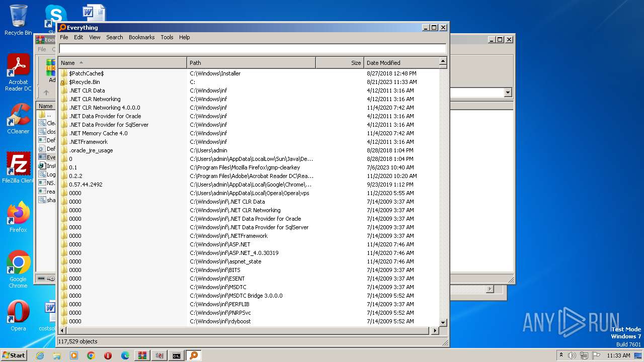This screenshot has height=362, width=644.
Task: Select the .oracle_jre_usage folder row
Action: [249, 150]
